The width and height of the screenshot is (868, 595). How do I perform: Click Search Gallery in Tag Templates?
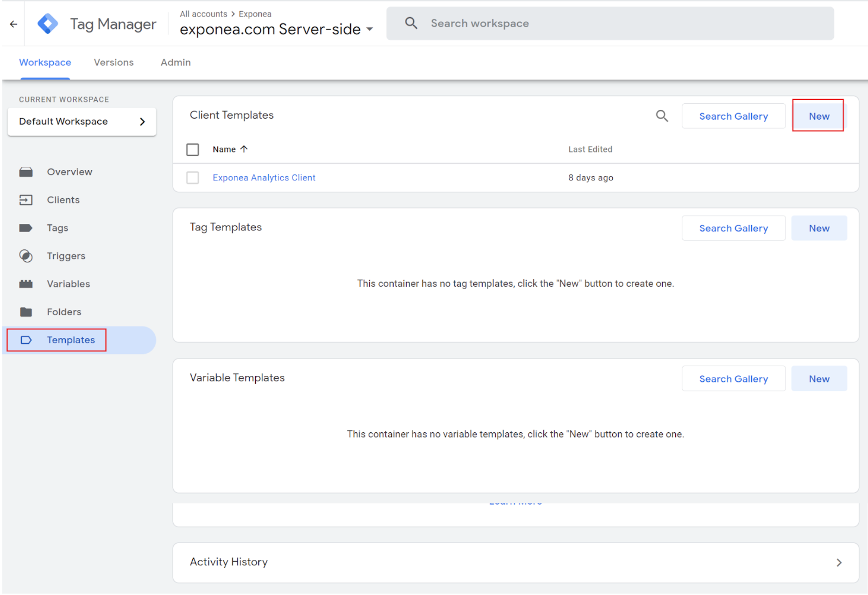tap(734, 228)
